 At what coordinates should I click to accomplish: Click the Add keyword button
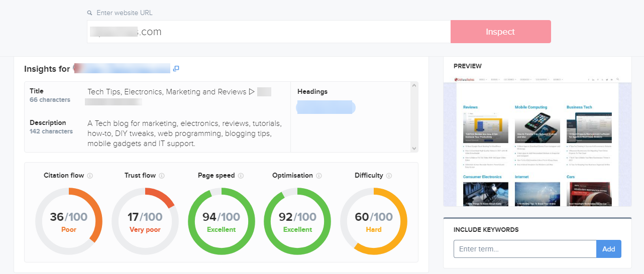point(608,249)
